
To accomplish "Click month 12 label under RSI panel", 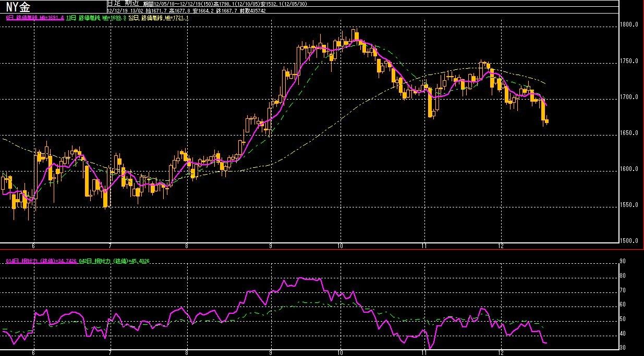I will pos(501,353).
